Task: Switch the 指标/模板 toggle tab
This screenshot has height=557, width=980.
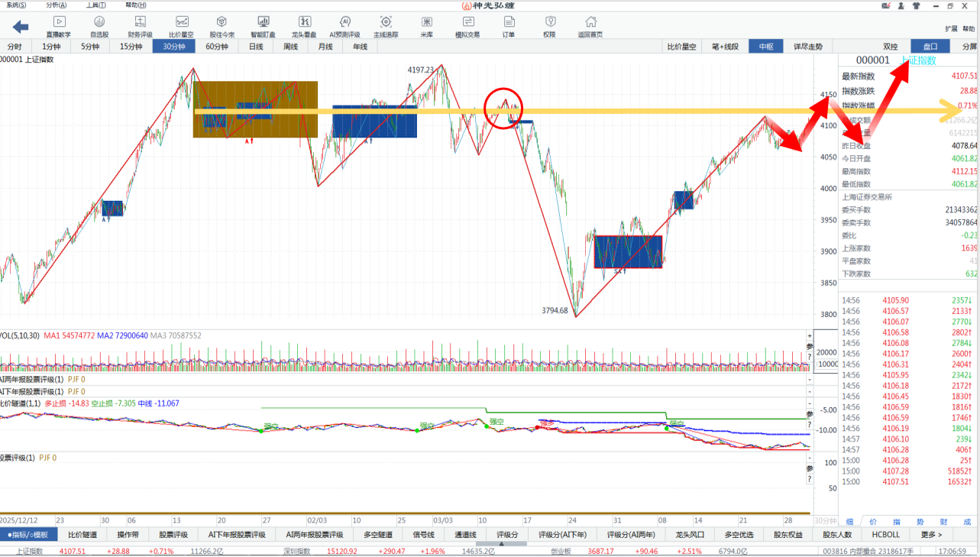Action: (x=28, y=535)
